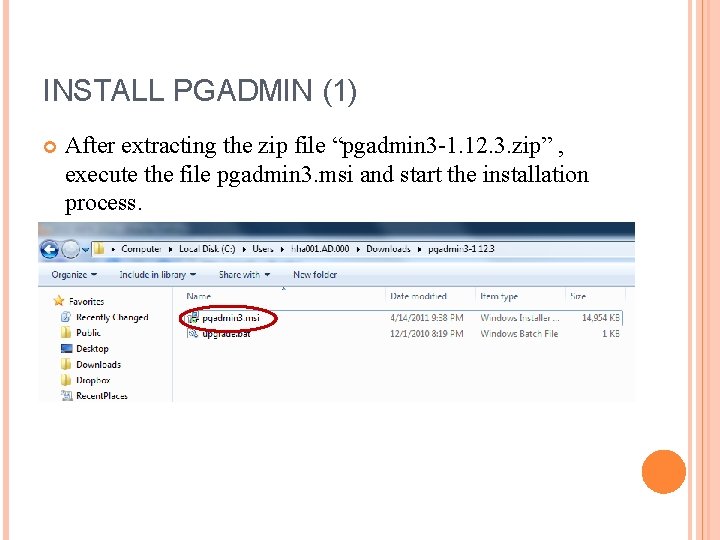Sort by the Date modified column header
The image size is (720, 540).
point(418,296)
